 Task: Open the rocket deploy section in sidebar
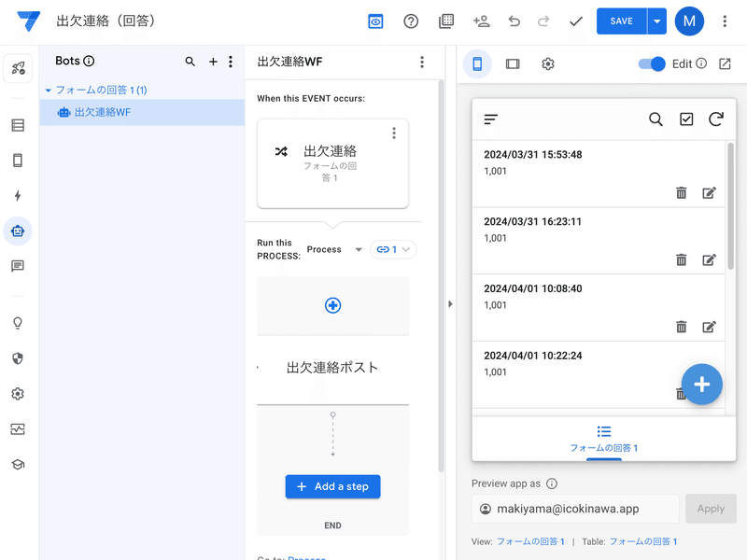point(18,68)
